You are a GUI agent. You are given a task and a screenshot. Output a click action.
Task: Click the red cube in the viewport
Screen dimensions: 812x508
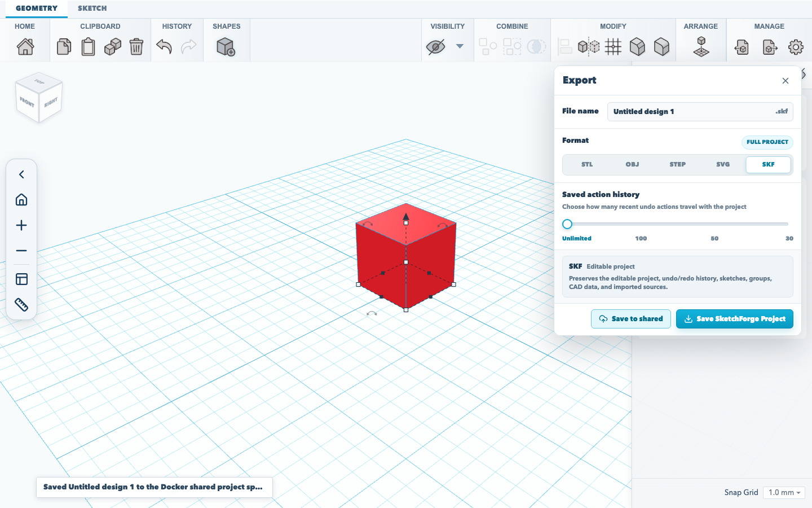pyautogui.click(x=406, y=257)
